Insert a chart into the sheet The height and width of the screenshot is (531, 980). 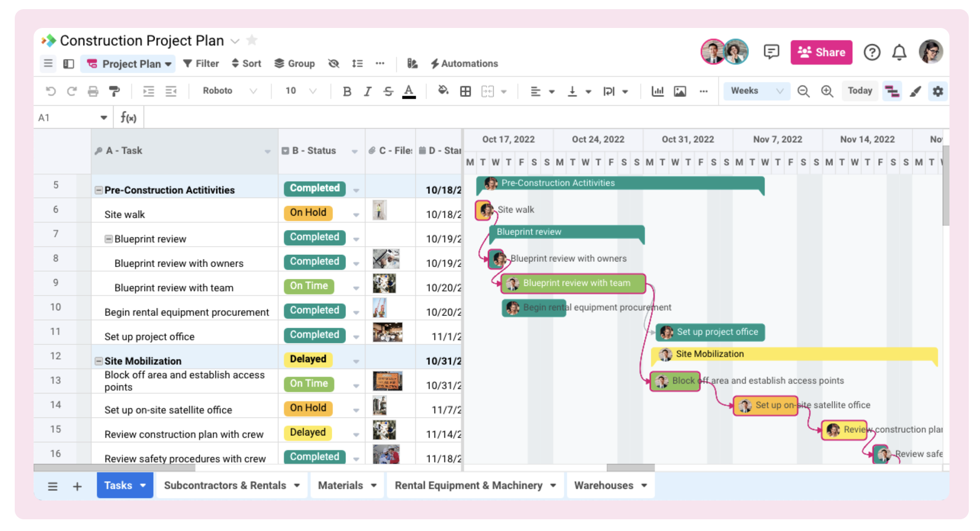click(657, 91)
